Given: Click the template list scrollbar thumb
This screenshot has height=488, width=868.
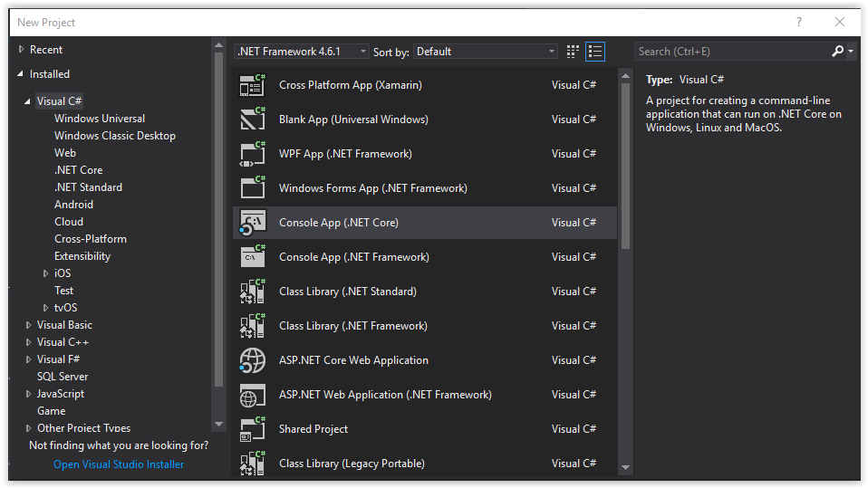Looking at the screenshot, I should [625, 166].
